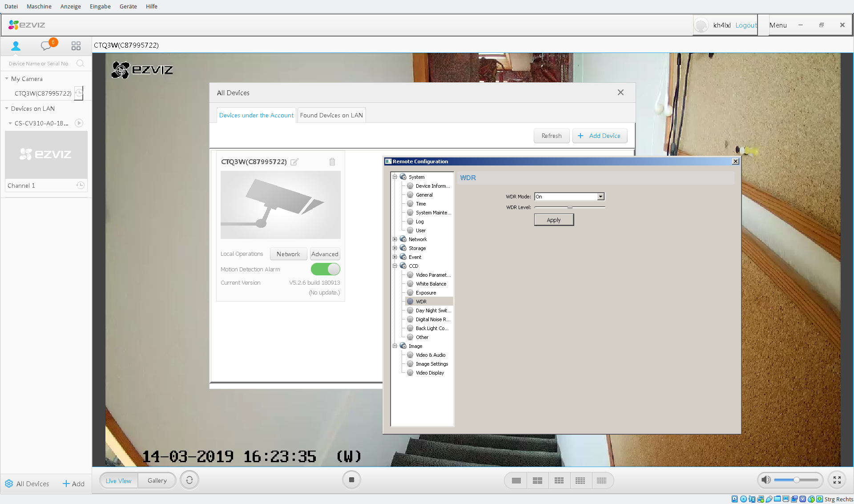Click the grid apps icon in sidebar
The height and width of the screenshot is (504, 854).
pyautogui.click(x=76, y=46)
